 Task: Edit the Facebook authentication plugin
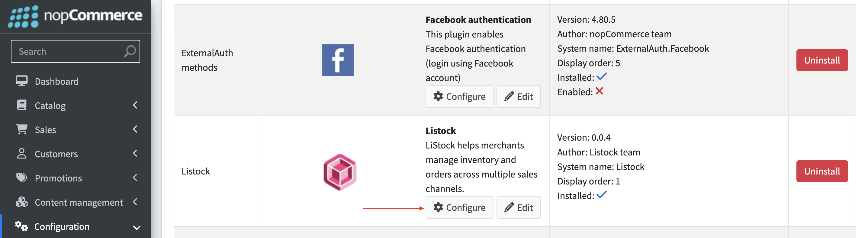click(x=518, y=96)
